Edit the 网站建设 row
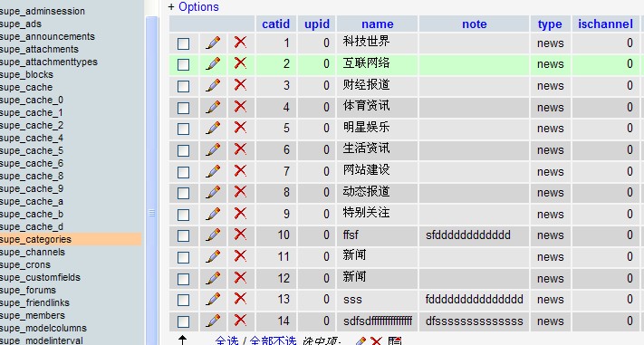 213,171
